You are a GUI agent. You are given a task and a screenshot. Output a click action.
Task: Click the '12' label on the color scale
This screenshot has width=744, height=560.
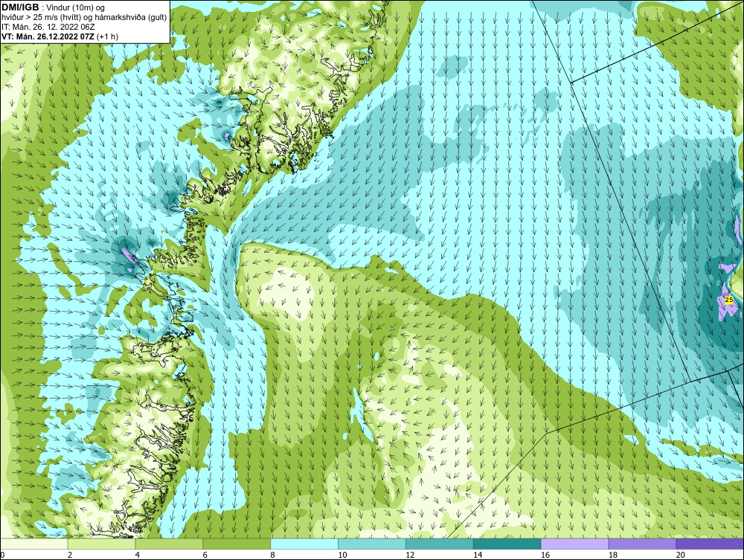tap(410, 555)
